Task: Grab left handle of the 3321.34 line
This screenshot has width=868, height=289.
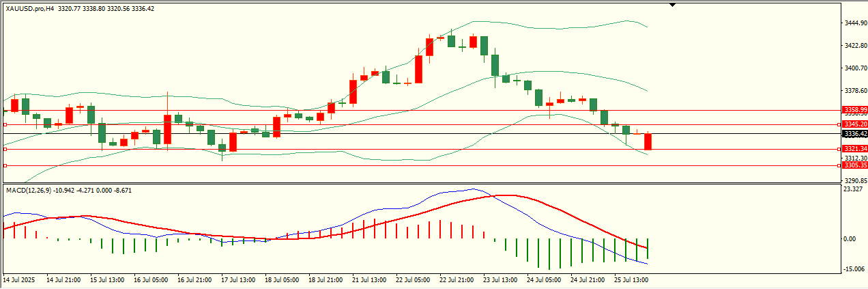Action: [x=5, y=149]
